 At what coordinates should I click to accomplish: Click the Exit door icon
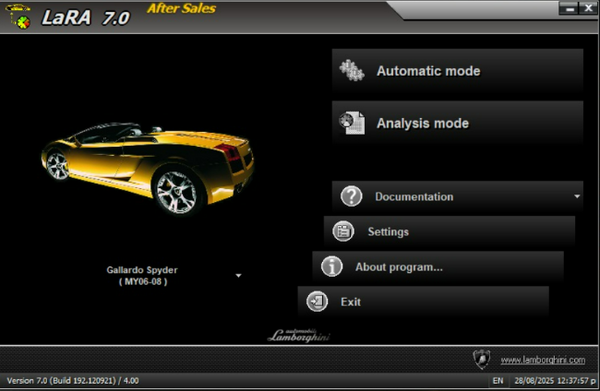[x=317, y=301]
